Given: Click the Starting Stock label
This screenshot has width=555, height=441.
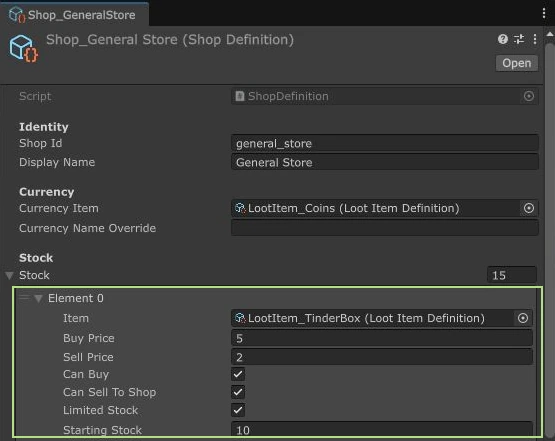Looking at the screenshot, I should click(x=103, y=430).
